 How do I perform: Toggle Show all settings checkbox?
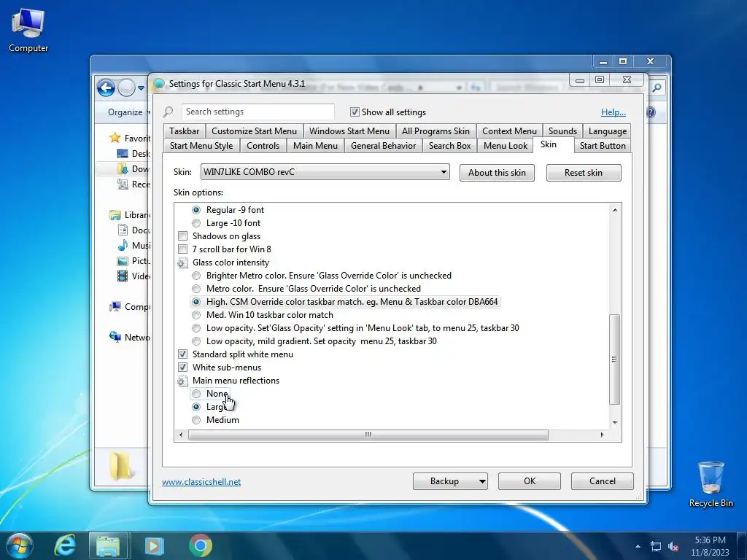point(355,112)
